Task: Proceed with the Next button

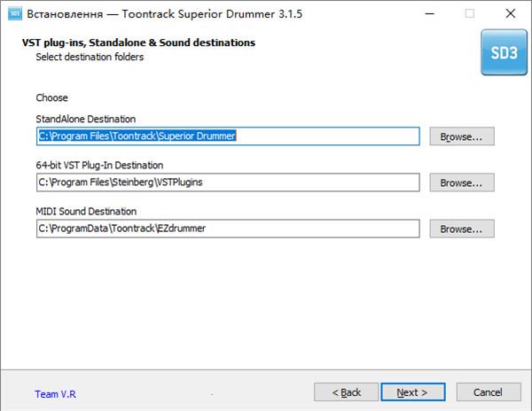Action: (413, 392)
